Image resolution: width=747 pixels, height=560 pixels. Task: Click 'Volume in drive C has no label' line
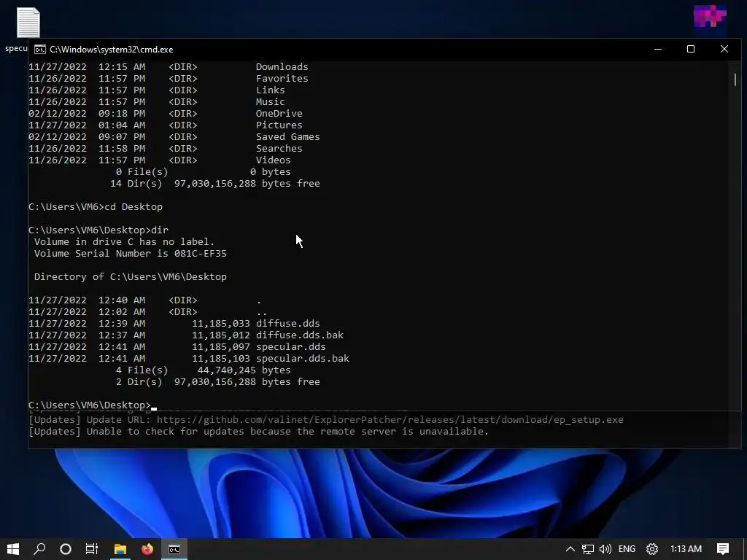coord(124,242)
